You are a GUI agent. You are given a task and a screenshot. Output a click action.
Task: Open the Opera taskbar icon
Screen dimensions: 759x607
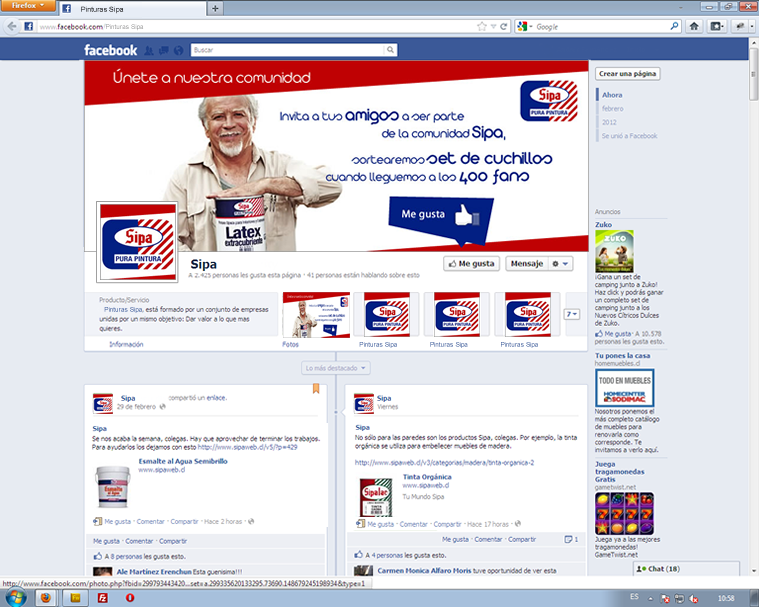click(x=130, y=598)
